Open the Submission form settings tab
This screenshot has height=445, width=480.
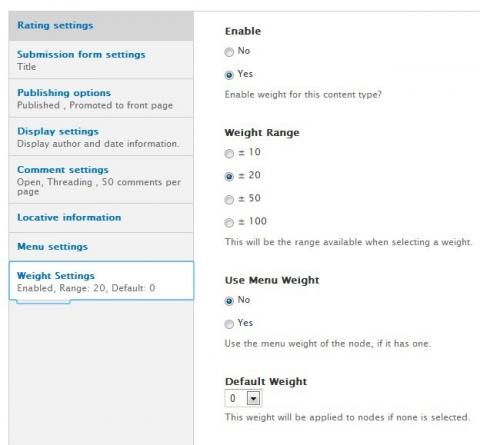[x=101, y=60]
